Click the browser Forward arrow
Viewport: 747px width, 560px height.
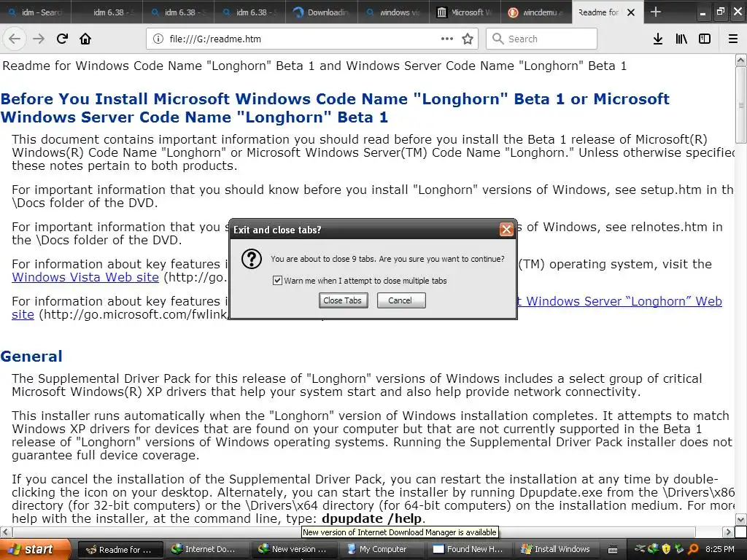click(39, 39)
